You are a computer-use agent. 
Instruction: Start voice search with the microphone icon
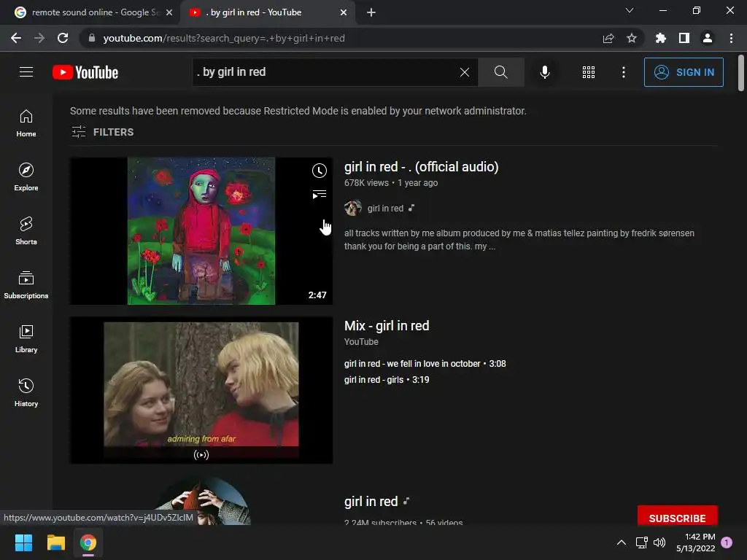(544, 72)
